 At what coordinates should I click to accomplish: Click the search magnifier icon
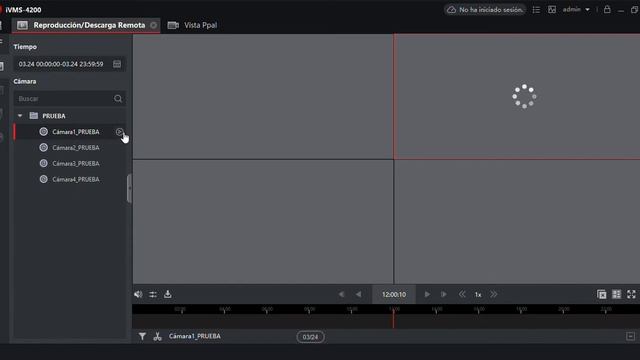[118, 99]
